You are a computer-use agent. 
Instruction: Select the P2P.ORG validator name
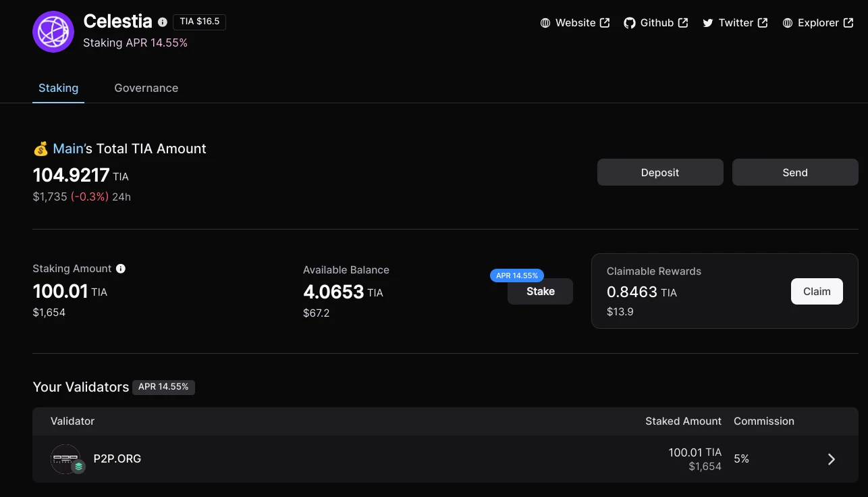tap(117, 459)
